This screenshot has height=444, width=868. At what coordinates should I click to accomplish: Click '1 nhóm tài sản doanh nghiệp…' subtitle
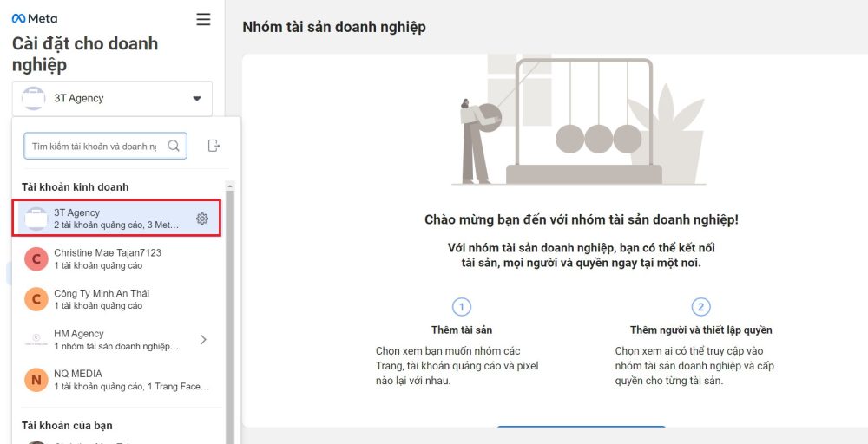point(116,346)
